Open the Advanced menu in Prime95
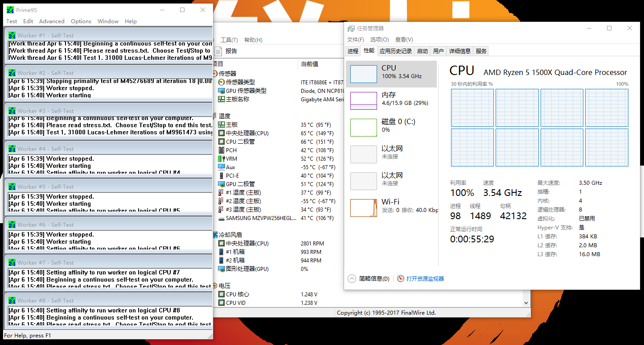Viewport: 644px width, 345px height. [52, 21]
